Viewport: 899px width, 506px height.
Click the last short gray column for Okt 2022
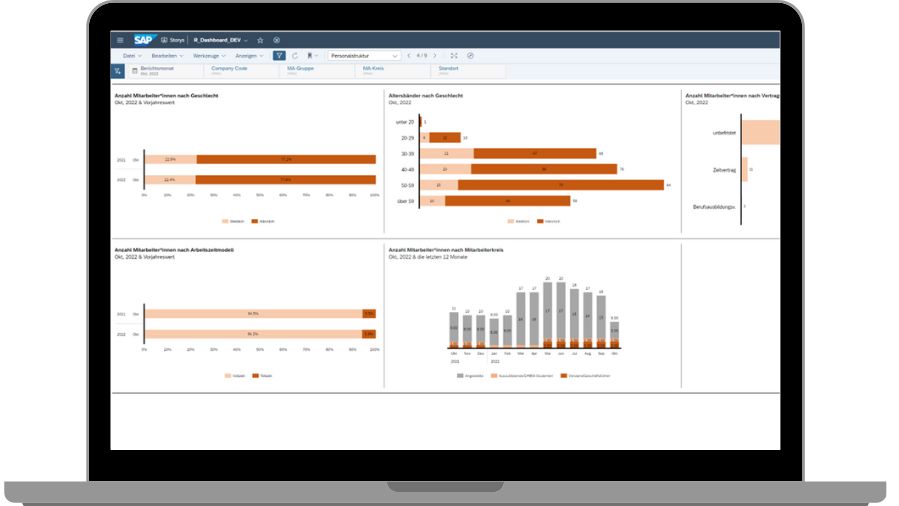tap(614, 330)
